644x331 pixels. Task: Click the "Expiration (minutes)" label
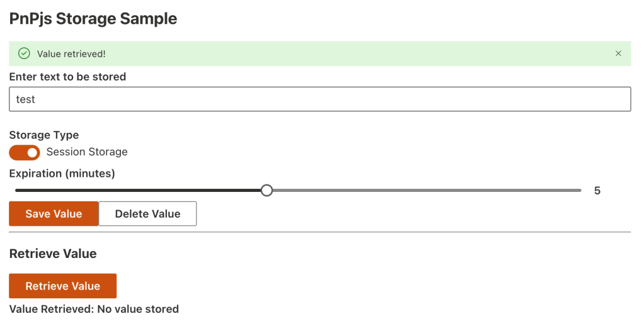(62, 173)
